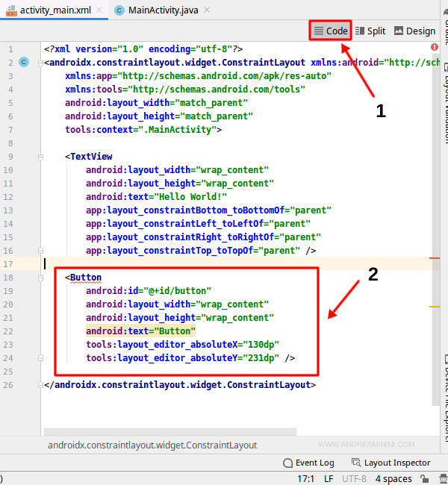Click the horizontal scrollbar of the editor
448x485 pixels.
[x=170, y=432]
